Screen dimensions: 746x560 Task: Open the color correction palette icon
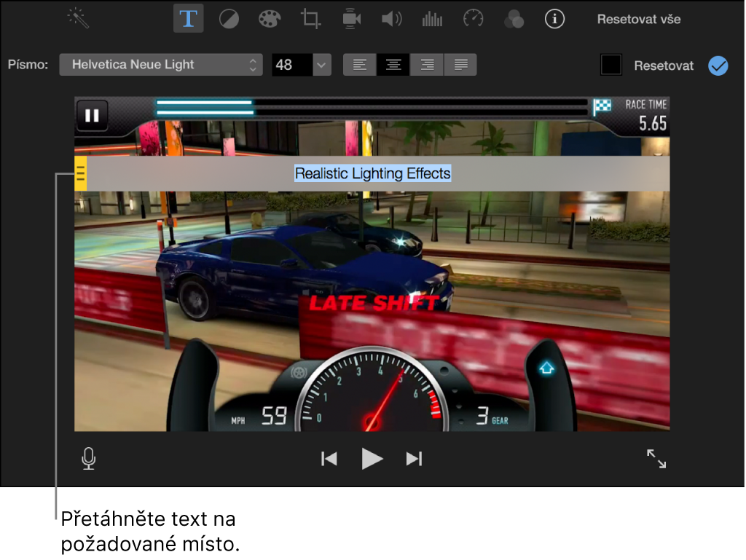point(270,20)
